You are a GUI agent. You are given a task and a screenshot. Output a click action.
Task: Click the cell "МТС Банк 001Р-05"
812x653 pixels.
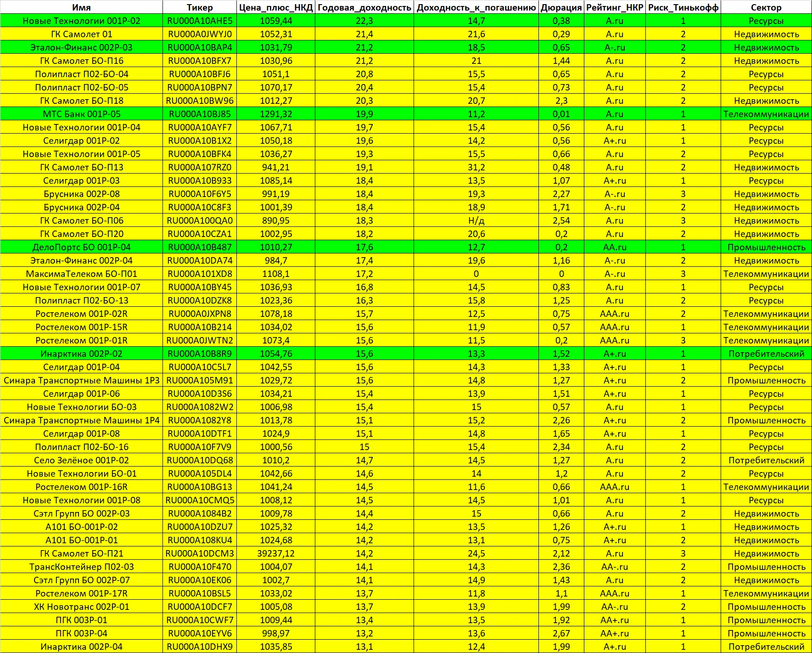[x=81, y=114]
